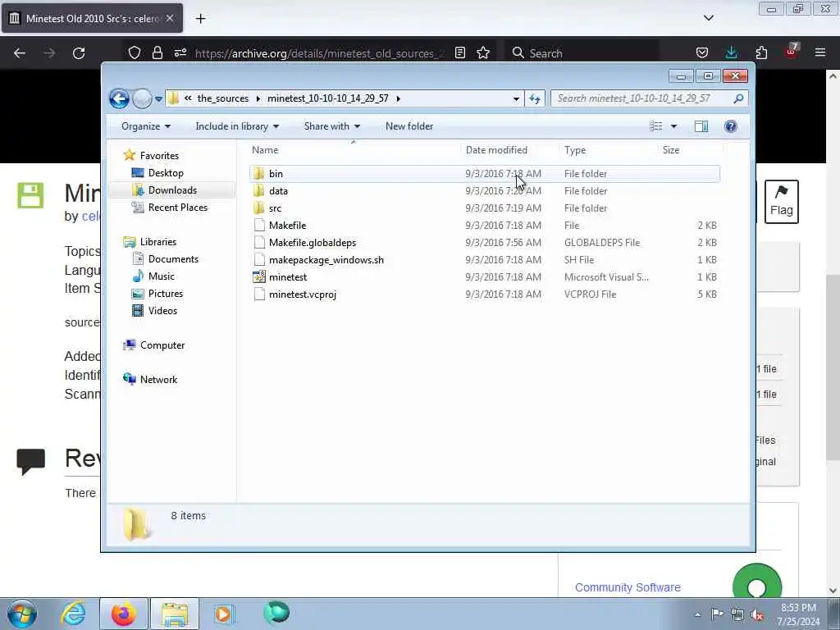Sort by the Size column header
840x630 pixels.
[x=671, y=151]
